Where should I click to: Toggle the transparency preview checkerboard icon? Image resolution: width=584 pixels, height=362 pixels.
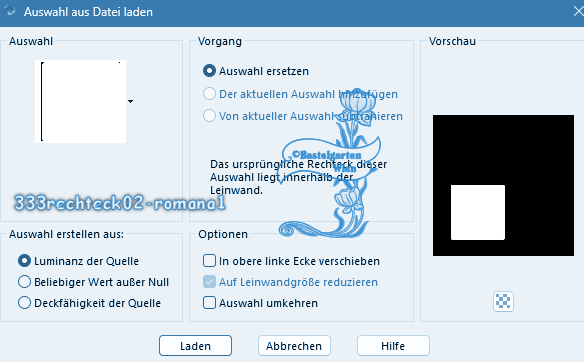pyautogui.click(x=503, y=301)
